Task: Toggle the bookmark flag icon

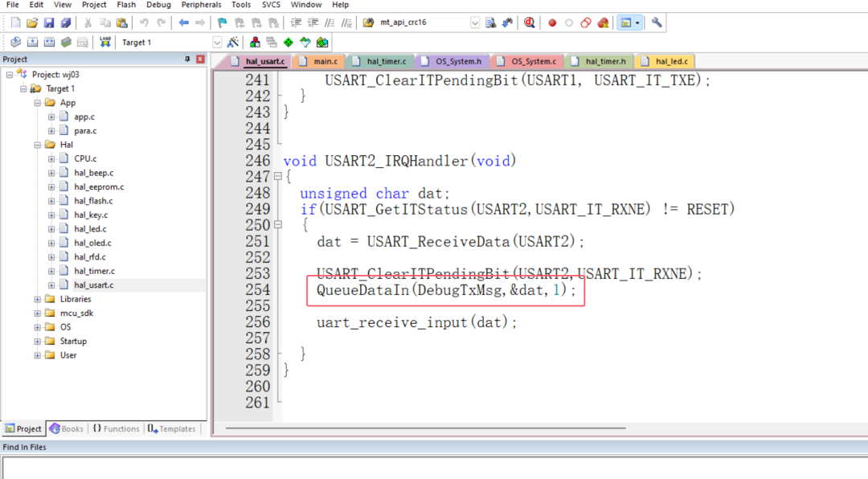Action: pos(222,23)
